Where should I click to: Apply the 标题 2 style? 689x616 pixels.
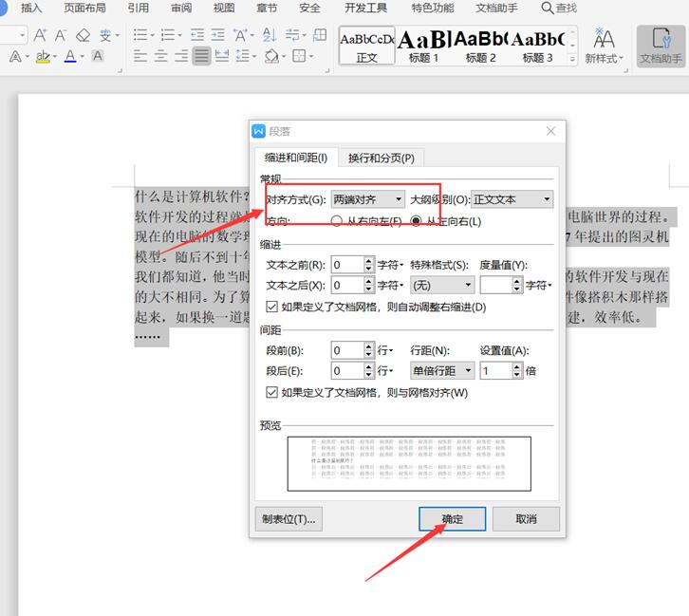481,46
